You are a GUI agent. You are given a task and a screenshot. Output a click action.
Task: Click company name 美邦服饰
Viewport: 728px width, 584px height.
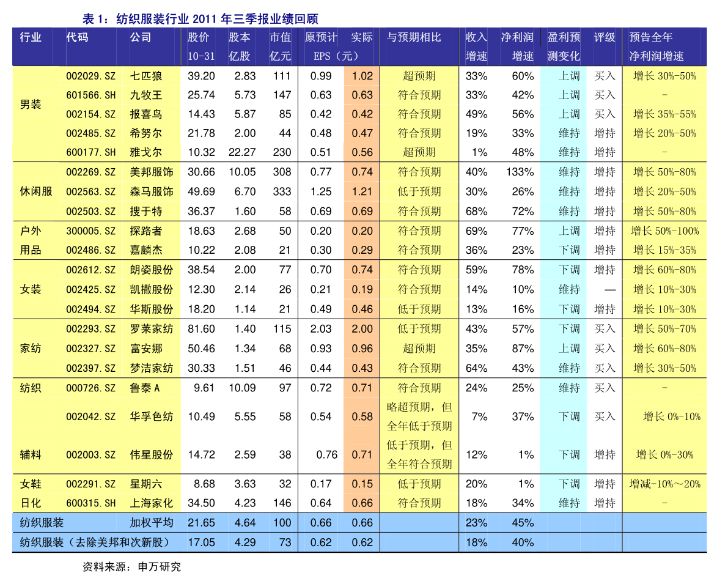tap(152, 172)
